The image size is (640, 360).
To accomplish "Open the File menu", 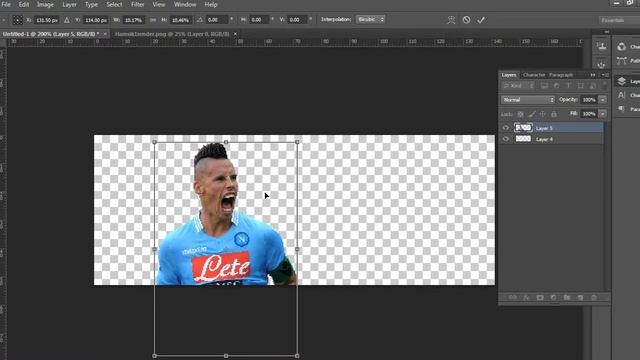I will [6, 4].
